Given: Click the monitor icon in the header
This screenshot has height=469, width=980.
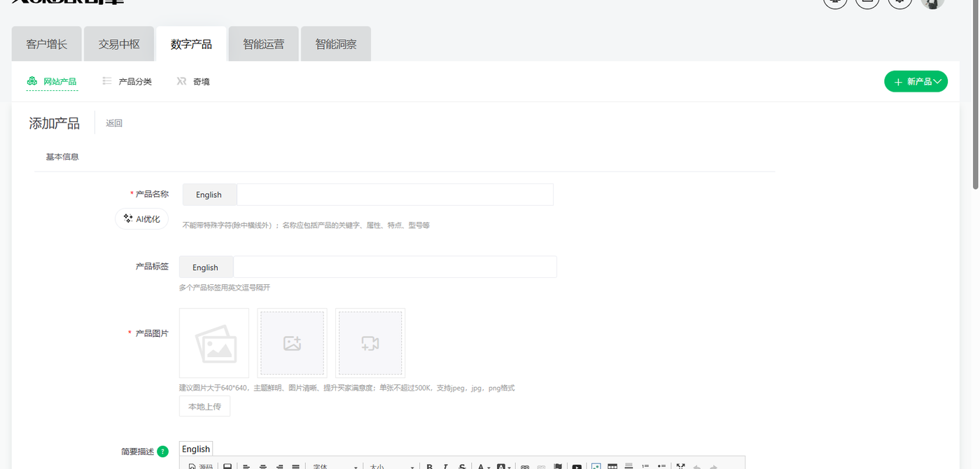Looking at the screenshot, I should [x=835, y=2].
